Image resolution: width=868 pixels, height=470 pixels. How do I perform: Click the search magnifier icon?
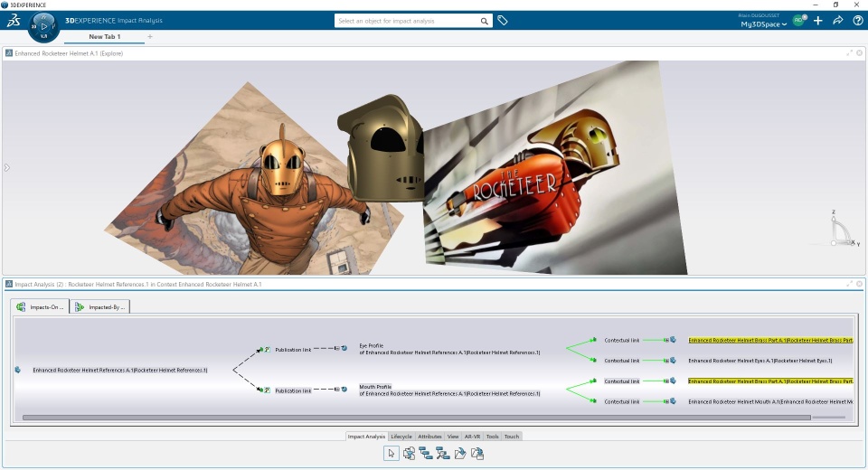click(484, 21)
